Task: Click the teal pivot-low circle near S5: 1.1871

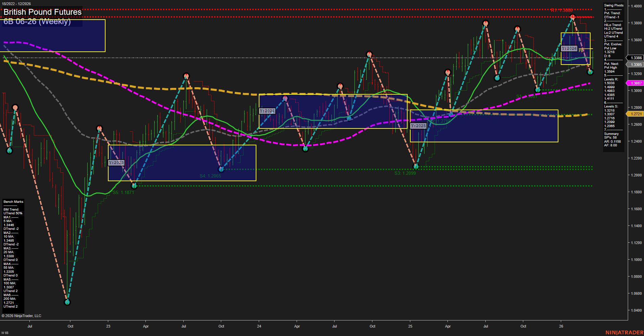Action: [134, 185]
